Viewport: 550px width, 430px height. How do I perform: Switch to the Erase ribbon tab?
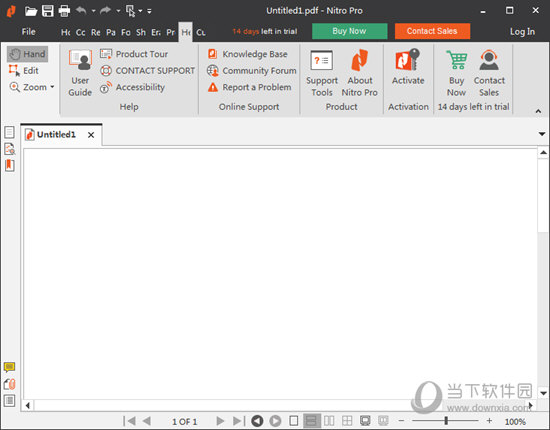156,32
